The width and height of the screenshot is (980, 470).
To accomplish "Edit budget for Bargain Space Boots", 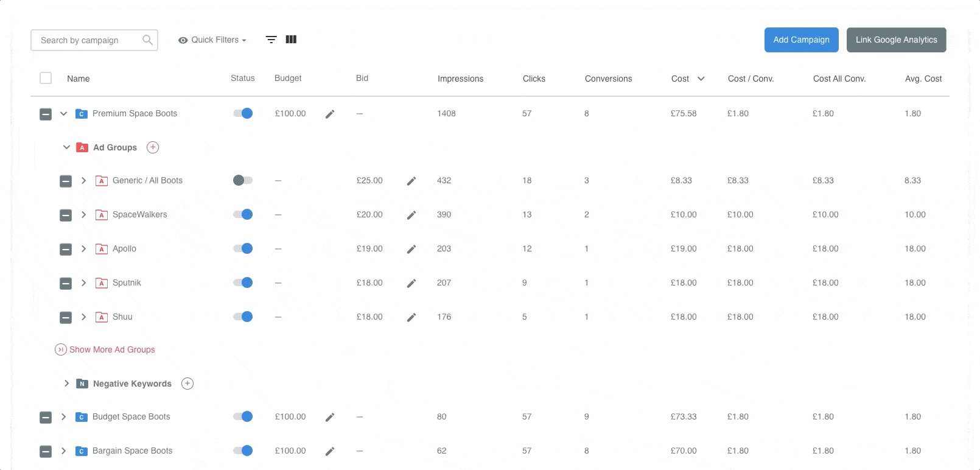I will point(330,451).
